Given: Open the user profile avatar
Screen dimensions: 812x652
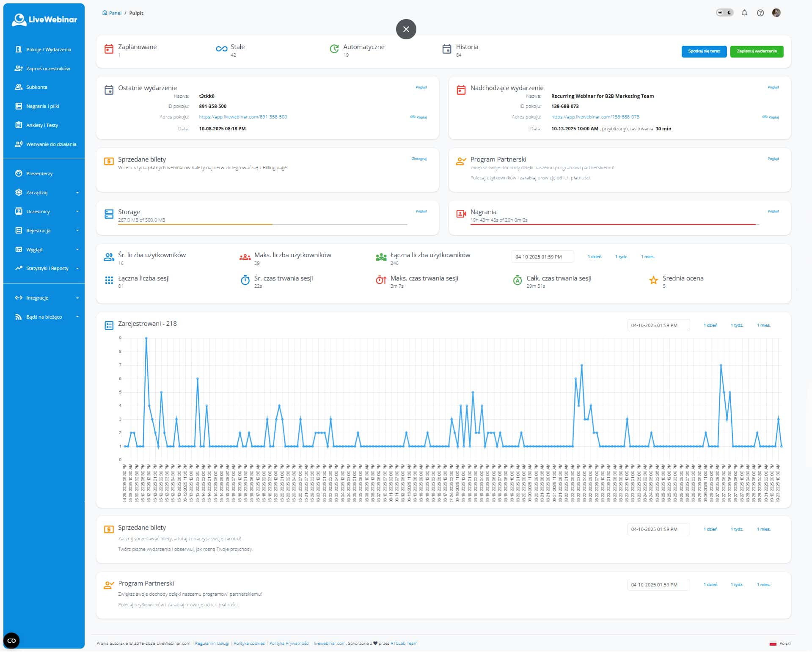Looking at the screenshot, I should 776,13.
